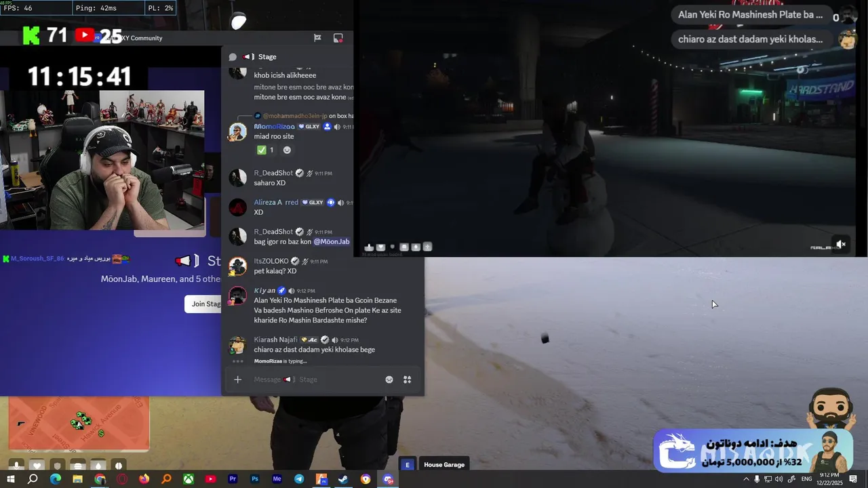Screen dimensions: 868x488
Task: Click the in-game minimap
Action: pyautogui.click(x=79, y=424)
